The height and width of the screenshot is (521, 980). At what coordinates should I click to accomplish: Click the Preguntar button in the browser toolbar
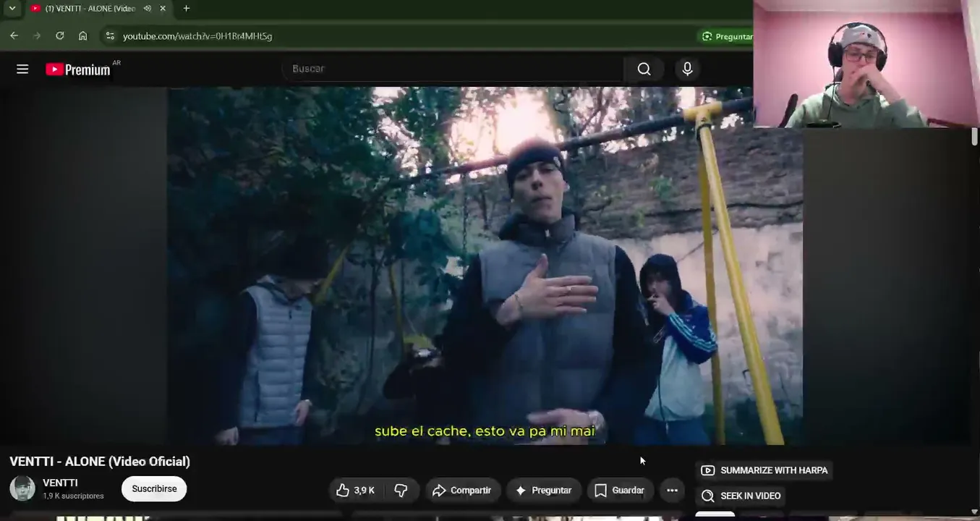(x=727, y=36)
